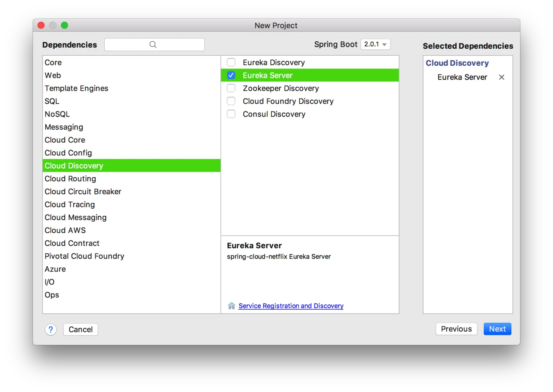Select the highlighted Cloud Discovery category

[x=132, y=166]
